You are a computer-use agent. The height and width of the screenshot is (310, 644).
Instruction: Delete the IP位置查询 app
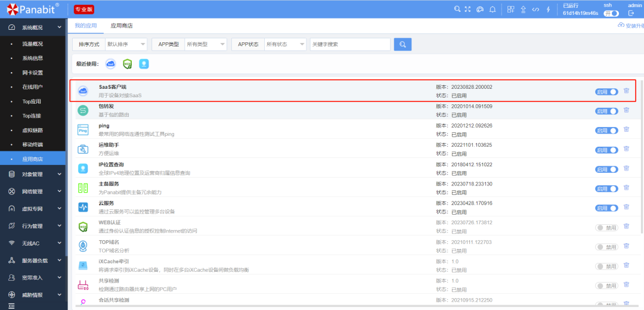pyautogui.click(x=626, y=168)
